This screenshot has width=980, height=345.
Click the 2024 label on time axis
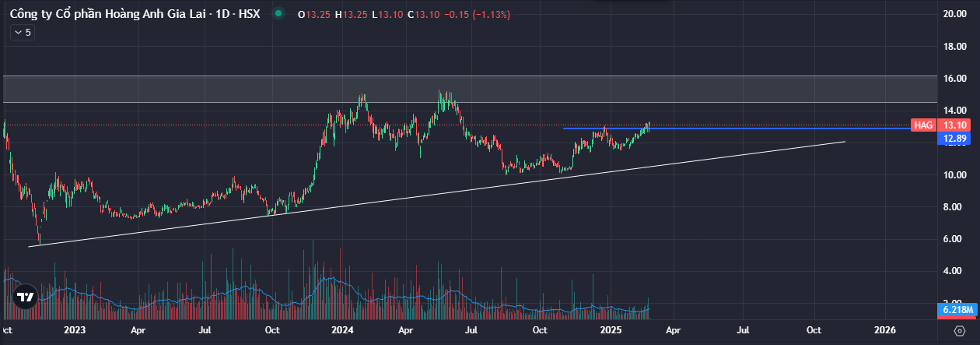(x=341, y=330)
